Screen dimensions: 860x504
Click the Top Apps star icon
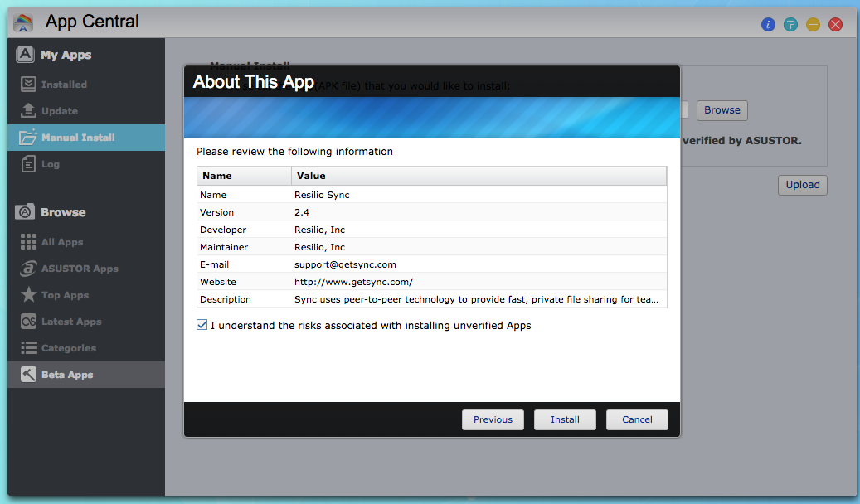tap(28, 294)
